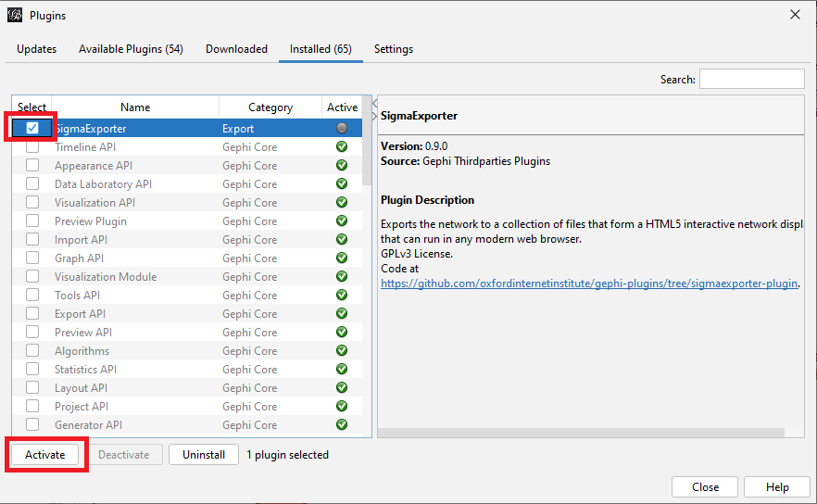Screen dimensions: 817x504
Task: Click the Close button
Action: (x=705, y=486)
